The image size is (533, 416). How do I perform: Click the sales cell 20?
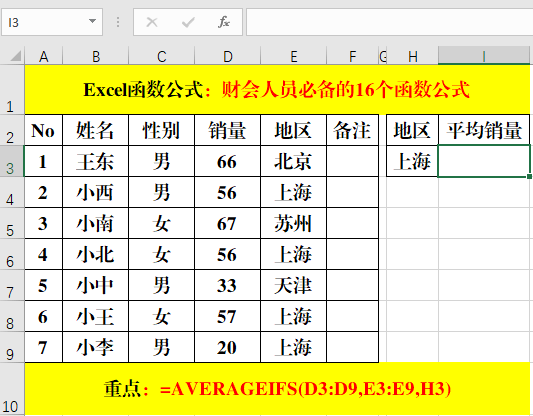(227, 347)
